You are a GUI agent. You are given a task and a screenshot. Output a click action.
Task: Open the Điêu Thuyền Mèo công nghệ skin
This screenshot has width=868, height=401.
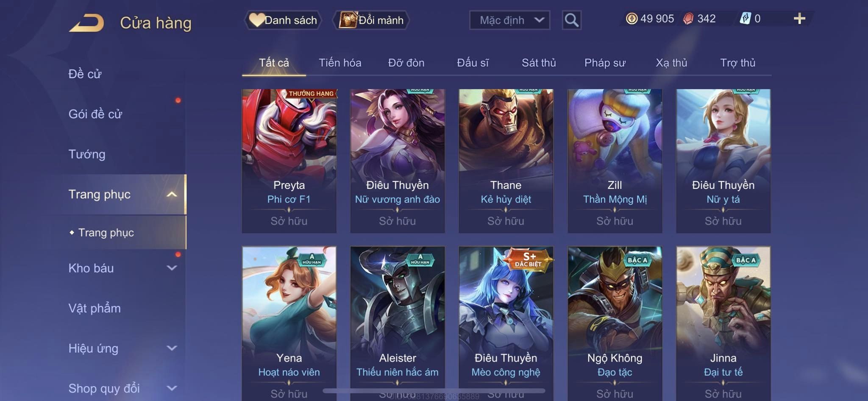[x=506, y=322]
